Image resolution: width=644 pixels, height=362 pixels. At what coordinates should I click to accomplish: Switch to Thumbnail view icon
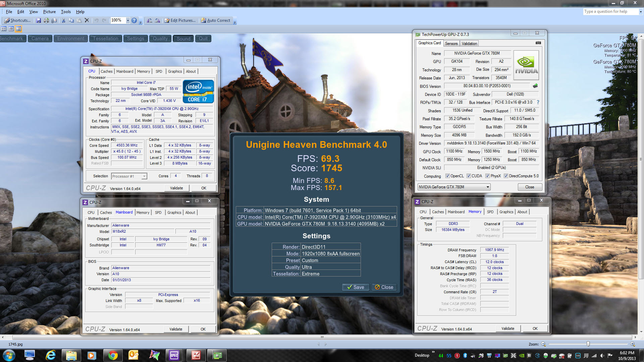coord(4,29)
